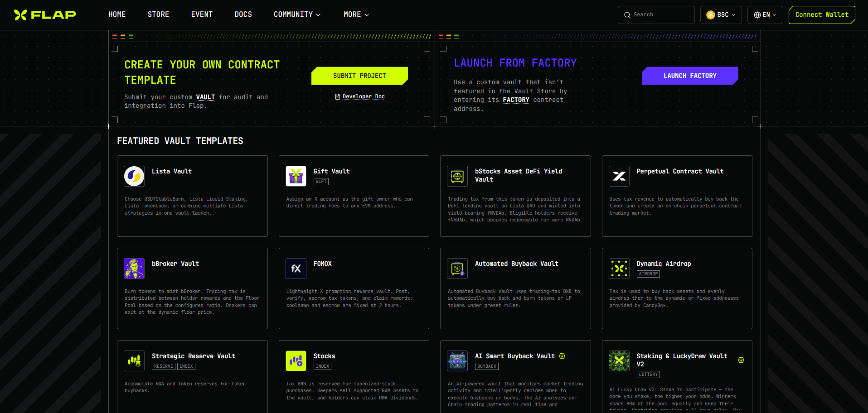Click the underlined VAULT link

click(x=205, y=97)
